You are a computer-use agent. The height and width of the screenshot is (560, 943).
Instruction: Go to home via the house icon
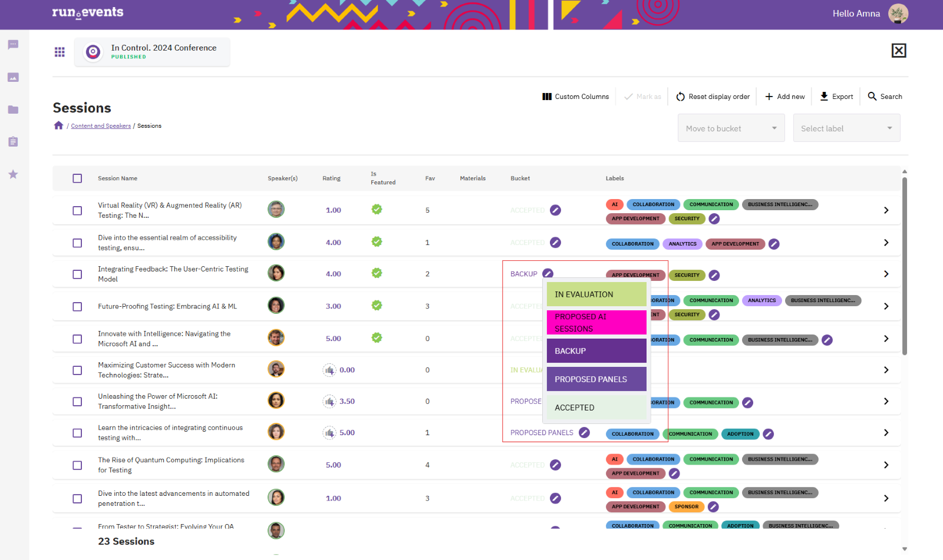[x=58, y=125]
